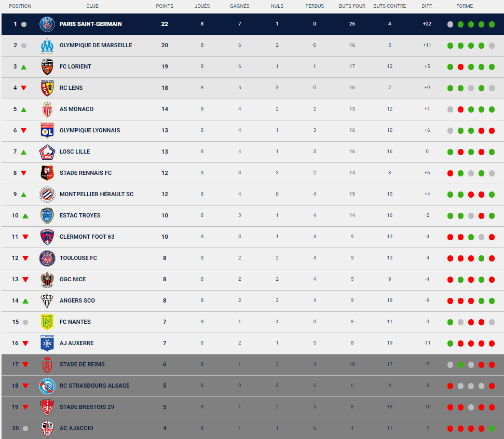
Task: Click the Forme column header
Action: click(x=465, y=6)
